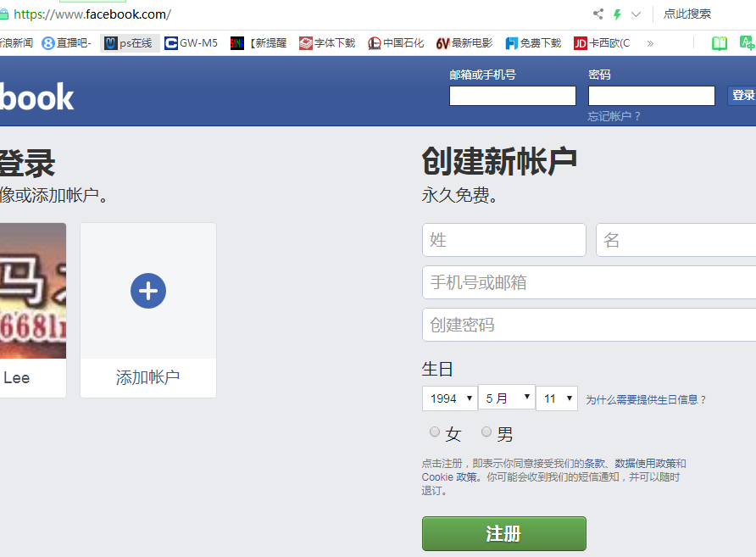Open the ps在线 bookmark

click(x=130, y=43)
